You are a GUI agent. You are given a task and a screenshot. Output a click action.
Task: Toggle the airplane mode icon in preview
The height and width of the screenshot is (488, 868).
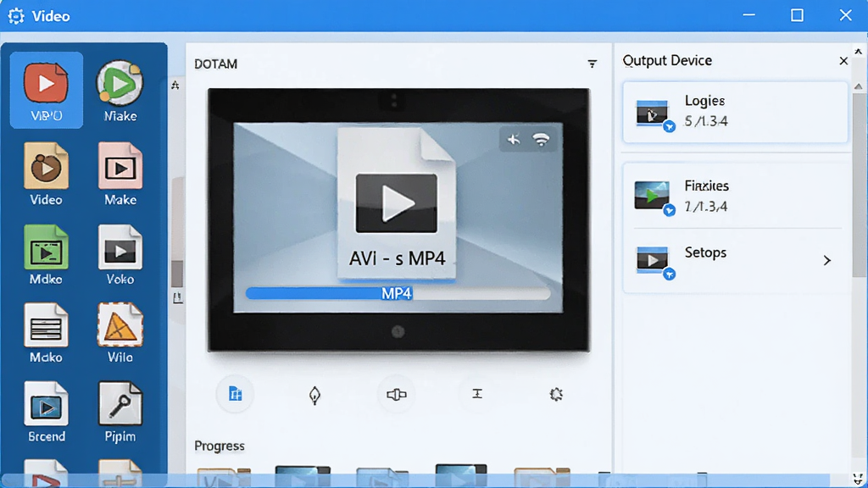pos(514,140)
